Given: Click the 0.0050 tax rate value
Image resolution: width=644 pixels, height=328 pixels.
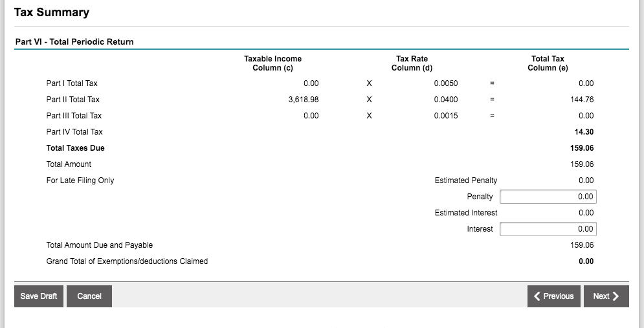Looking at the screenshot, I should (x=446, y=83).
